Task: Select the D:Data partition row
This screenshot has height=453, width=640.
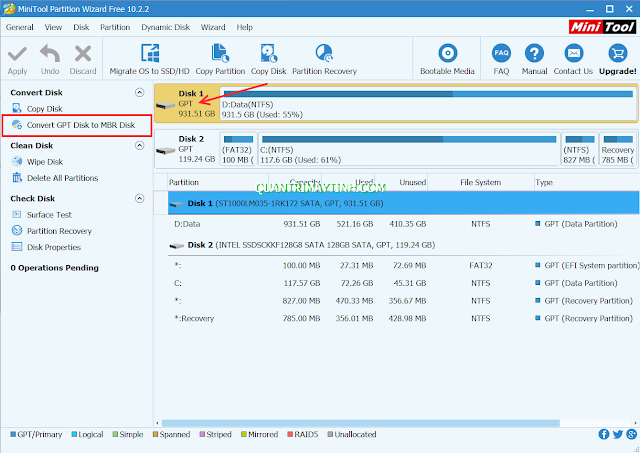Action: [300, 223]
